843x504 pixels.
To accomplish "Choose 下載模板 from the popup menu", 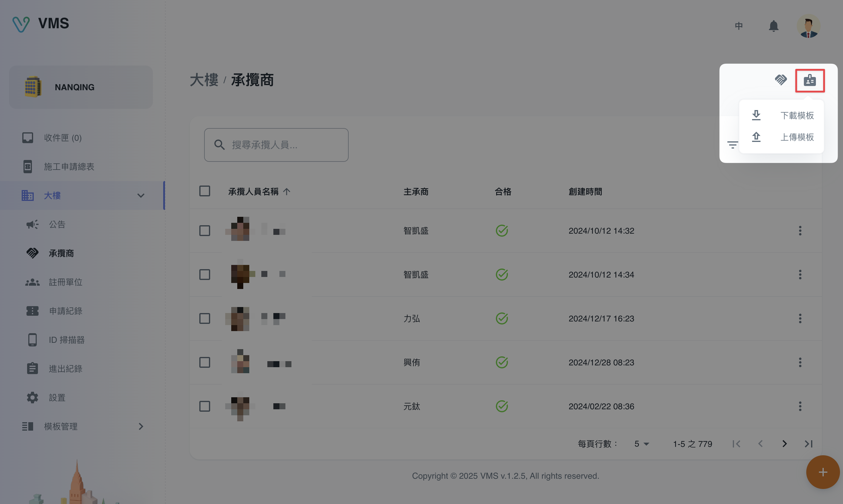I will coord(782,115).
